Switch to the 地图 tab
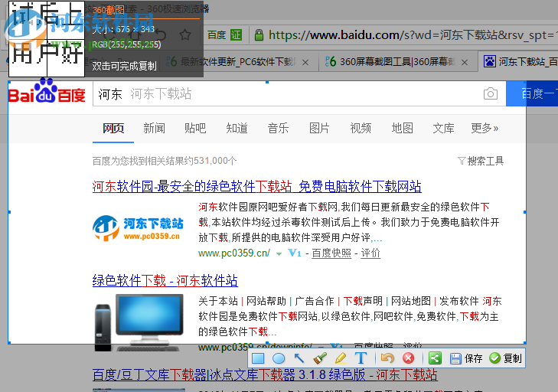 pos(402,128)
